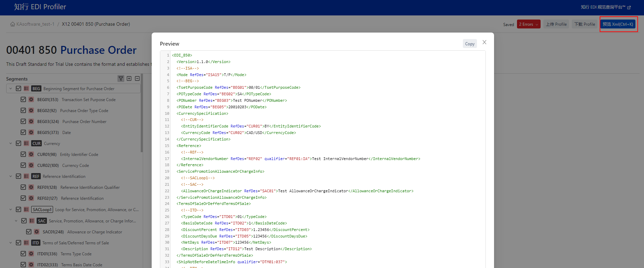Toggle the CUR Currency segment checkbox
Viewport: 644px width, 268px height.
point(18,143)
